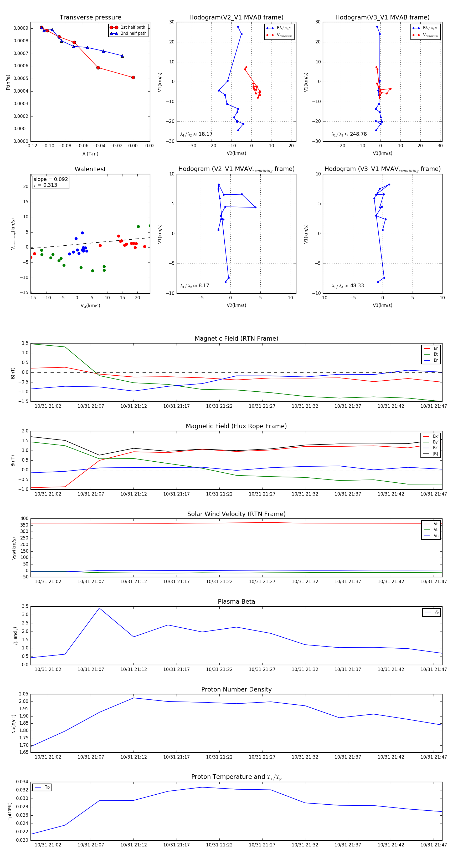The width and height of the screenshot is (473, 868).
Task: Click the Hodogram V3_V1 MVAV remaining frame title
Action: pyautogui.click(x=382, y=169)
